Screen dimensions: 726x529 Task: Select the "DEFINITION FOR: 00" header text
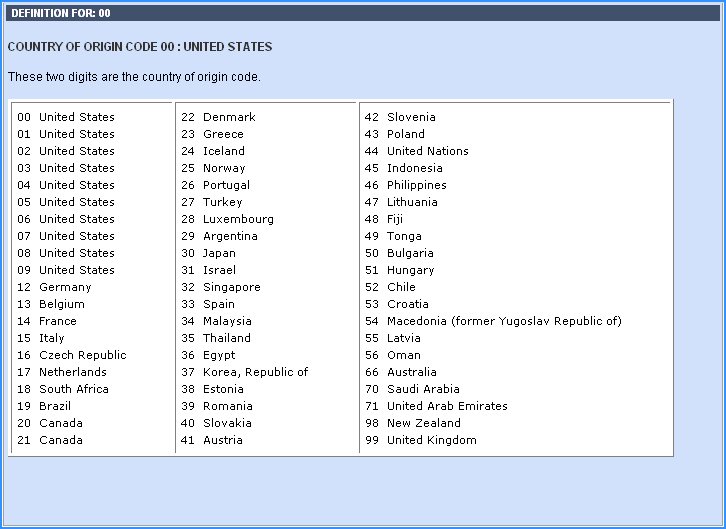(x=61, y=13)
